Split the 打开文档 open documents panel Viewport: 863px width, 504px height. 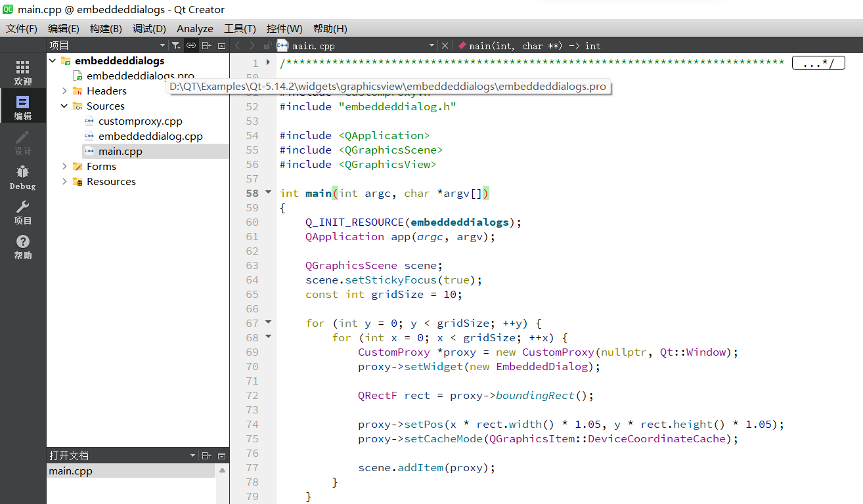click(206, 455)
